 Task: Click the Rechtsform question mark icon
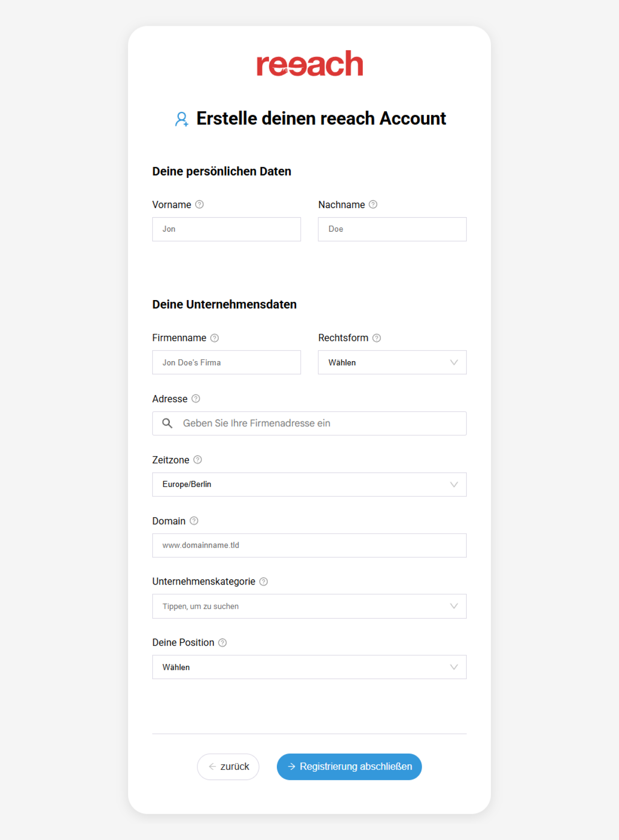coord(377,338)
